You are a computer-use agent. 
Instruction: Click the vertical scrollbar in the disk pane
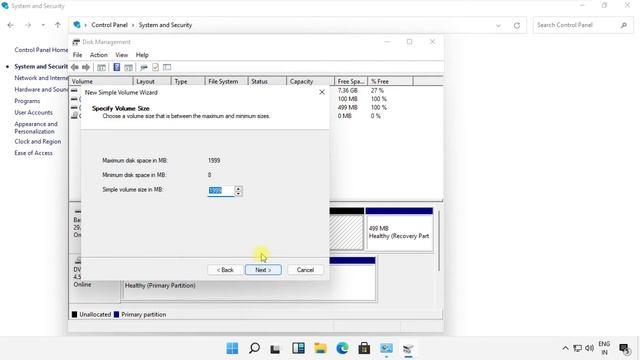(439, 241)
